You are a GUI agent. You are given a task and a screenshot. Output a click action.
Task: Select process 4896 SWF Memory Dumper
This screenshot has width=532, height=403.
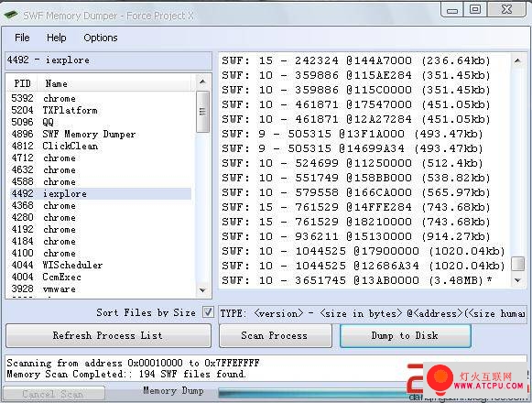click(100, 134)
